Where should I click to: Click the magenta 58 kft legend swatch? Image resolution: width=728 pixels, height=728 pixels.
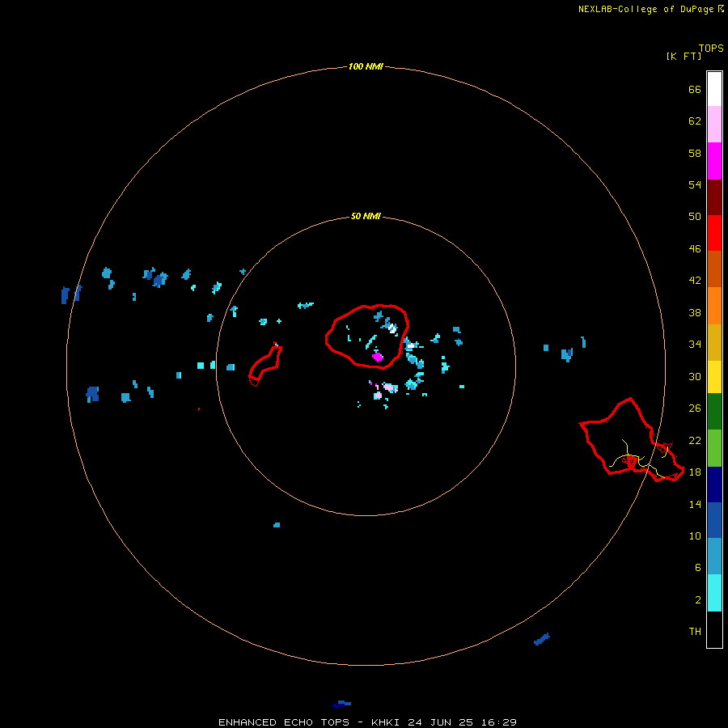coord(714,161)
